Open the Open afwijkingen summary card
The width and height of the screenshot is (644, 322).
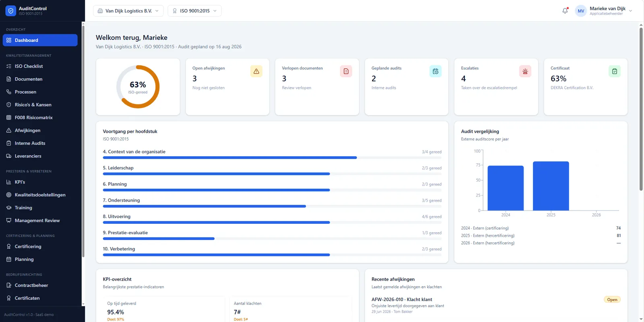(x=227, y=87)
